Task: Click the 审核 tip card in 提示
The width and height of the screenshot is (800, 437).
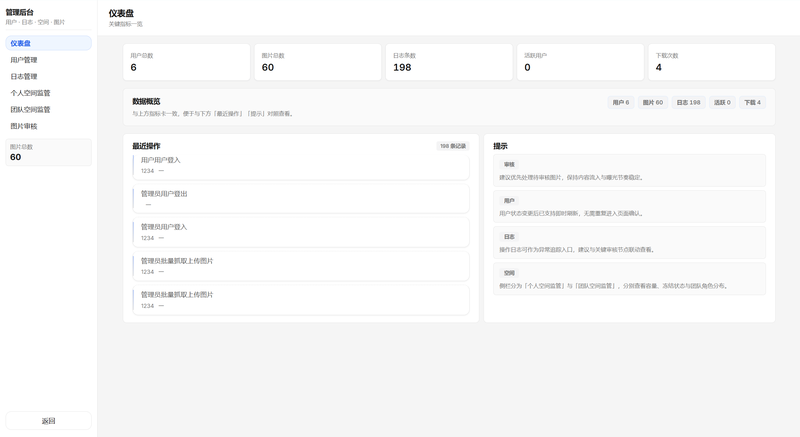Action: 630,171
